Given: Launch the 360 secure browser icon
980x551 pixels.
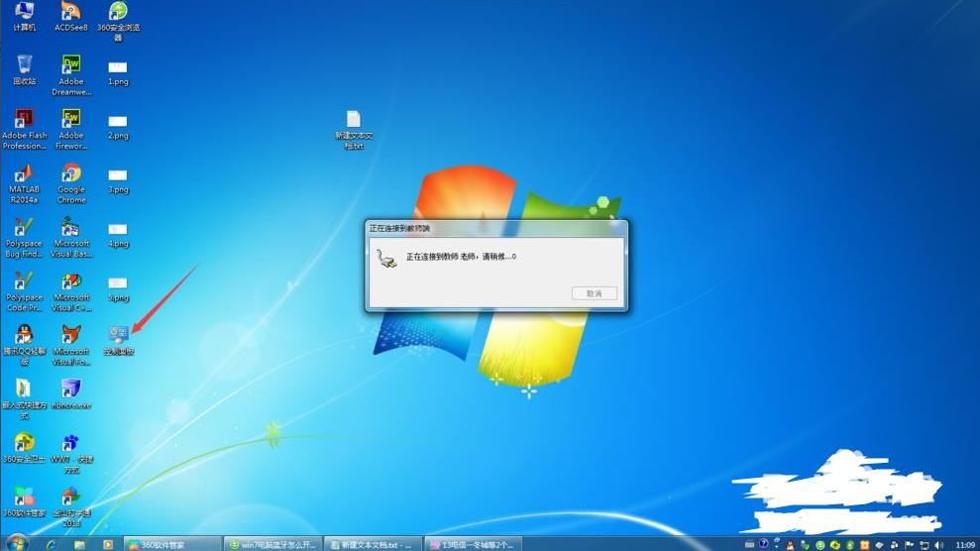Looking at the screenshot, I should click(x=118, y=21).
